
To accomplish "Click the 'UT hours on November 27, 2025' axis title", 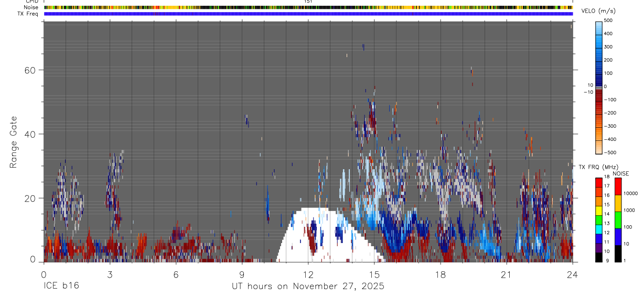I will (x=308, y=287).
